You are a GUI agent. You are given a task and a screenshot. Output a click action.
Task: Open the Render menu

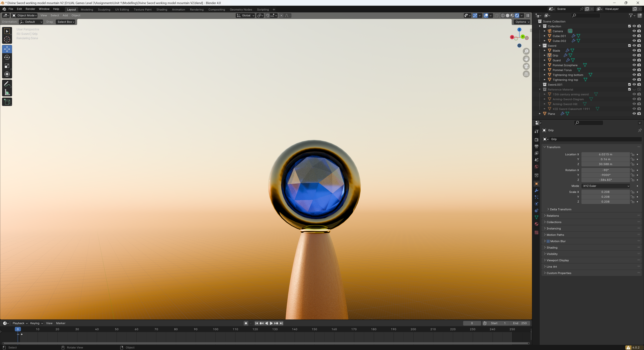(30, 9)
